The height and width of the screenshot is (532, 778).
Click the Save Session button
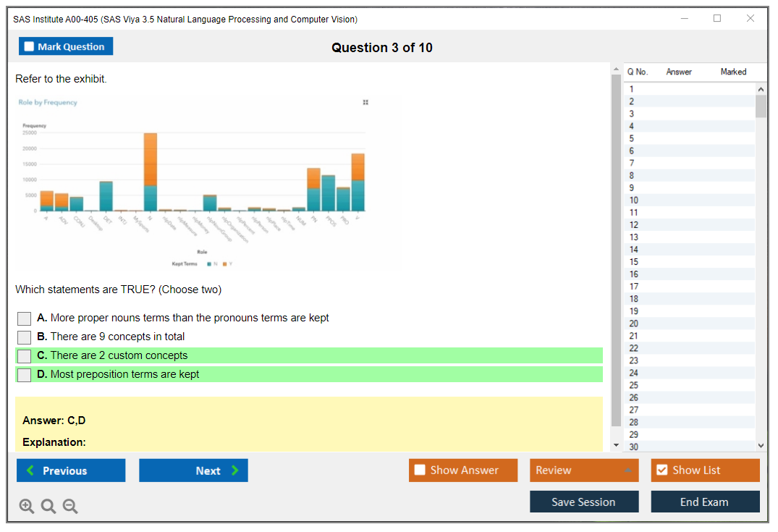tap(583, 502)
